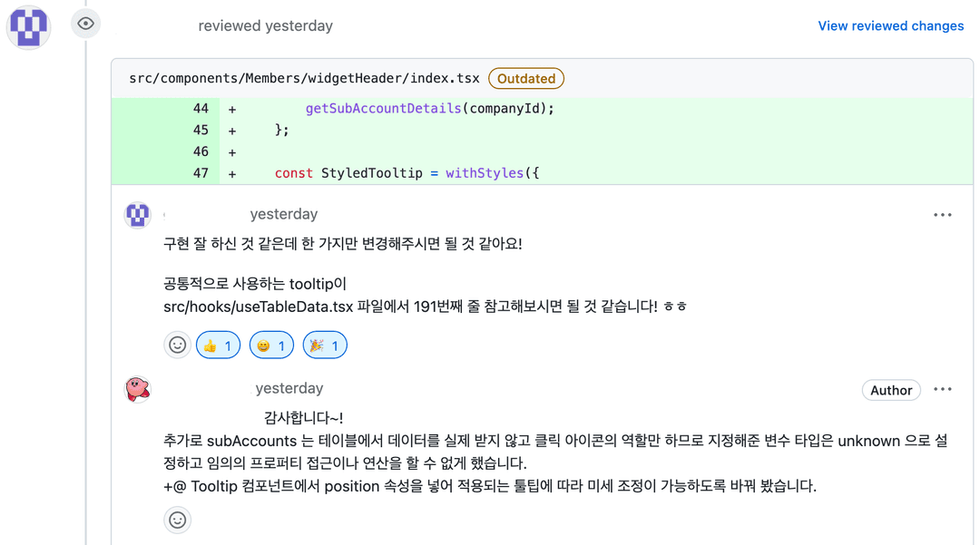Click line number 44 in diff
Screen dimensions: 980x545
(201, 109)
